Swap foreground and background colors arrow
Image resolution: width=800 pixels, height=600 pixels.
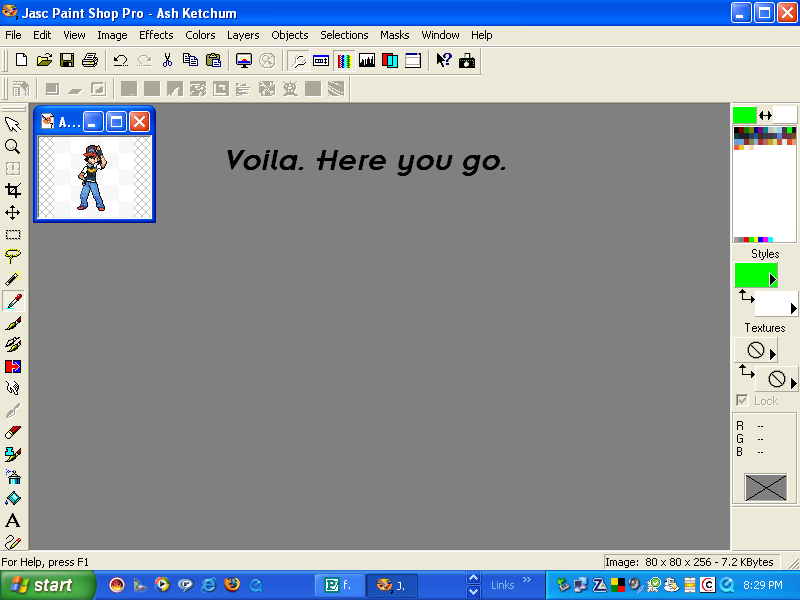765,116
